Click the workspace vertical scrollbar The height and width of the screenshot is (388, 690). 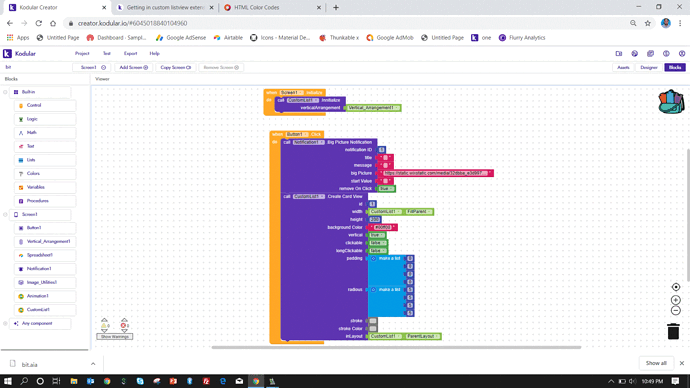688,216
